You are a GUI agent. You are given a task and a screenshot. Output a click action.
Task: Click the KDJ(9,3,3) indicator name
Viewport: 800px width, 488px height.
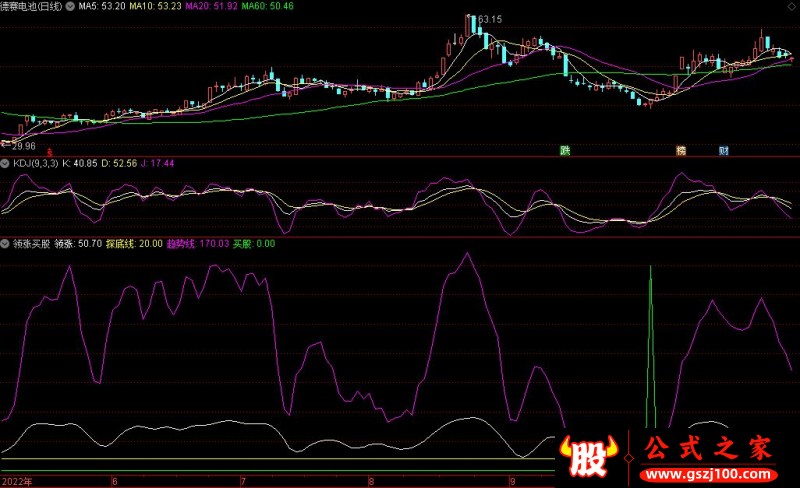click(35, 163)
